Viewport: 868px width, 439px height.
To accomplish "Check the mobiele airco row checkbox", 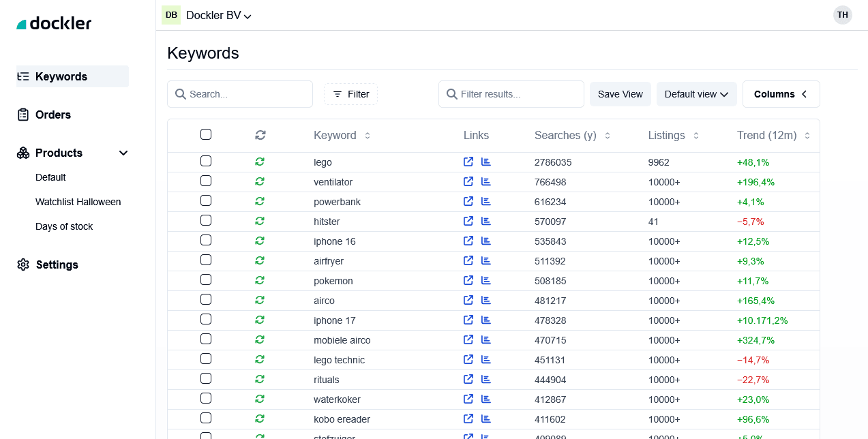I will [x=206, y=339].
